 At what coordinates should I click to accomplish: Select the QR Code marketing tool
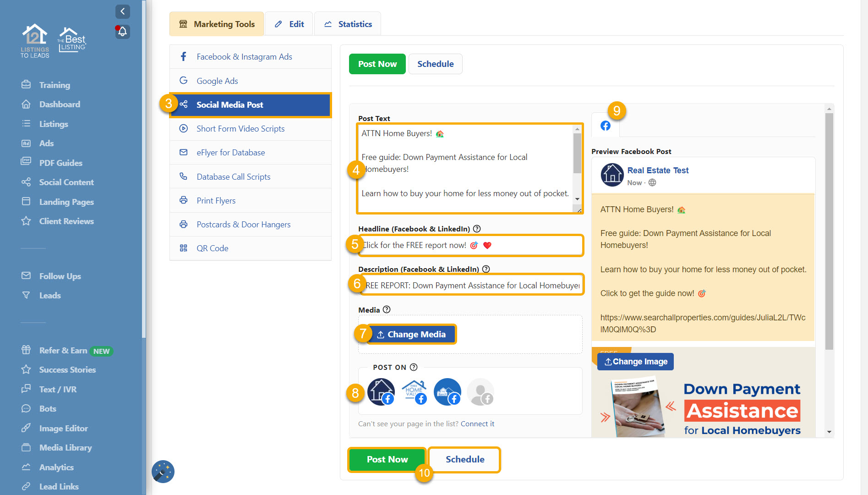pos(212,248)
